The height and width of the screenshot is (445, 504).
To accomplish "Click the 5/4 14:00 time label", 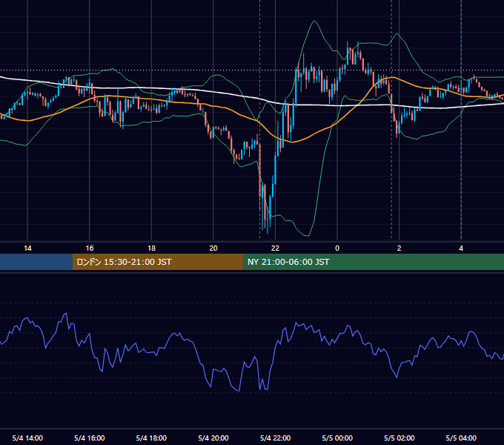I will coord(27,438).
